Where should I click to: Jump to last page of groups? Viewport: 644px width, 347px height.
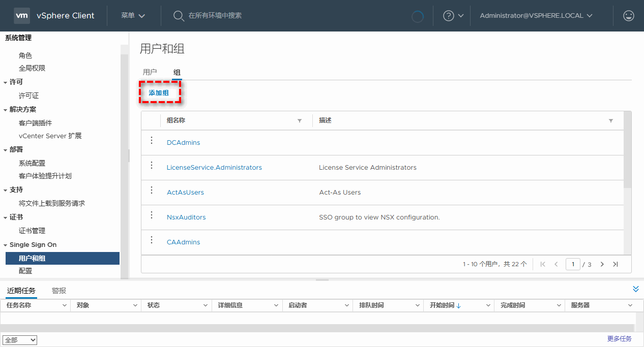pos(616,264)
